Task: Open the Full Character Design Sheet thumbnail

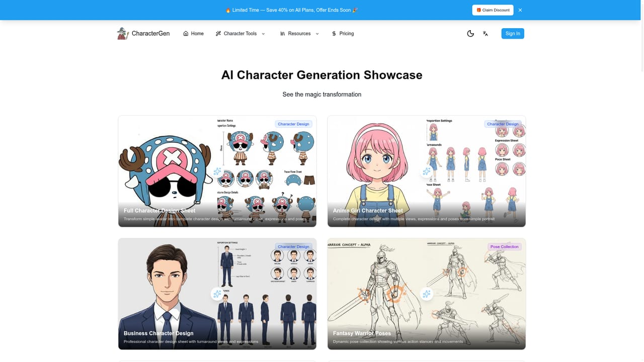Action: [217, 171]
